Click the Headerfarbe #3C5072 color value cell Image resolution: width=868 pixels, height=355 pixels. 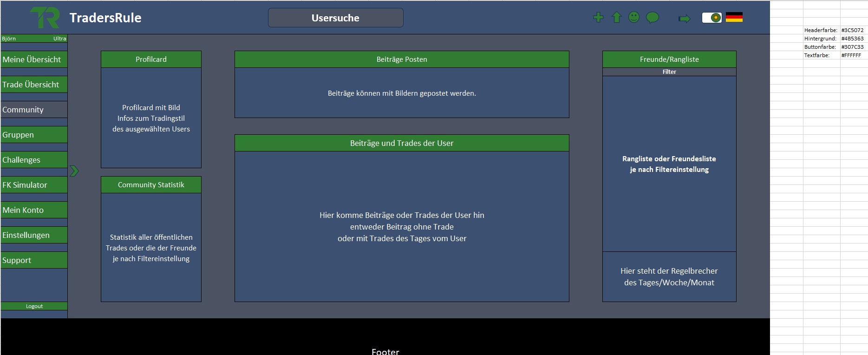852,30
